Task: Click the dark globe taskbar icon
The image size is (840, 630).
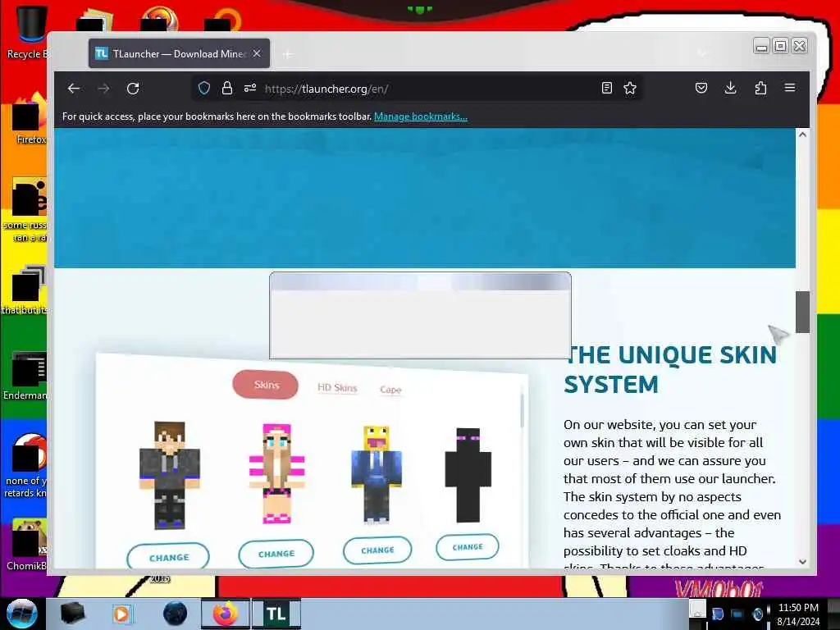Action: coord(176,614)
